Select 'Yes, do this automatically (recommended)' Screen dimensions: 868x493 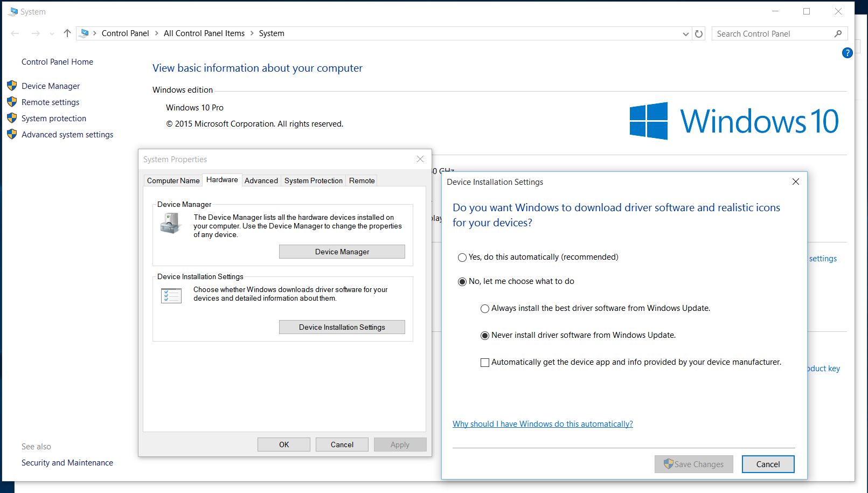point(462,258)
